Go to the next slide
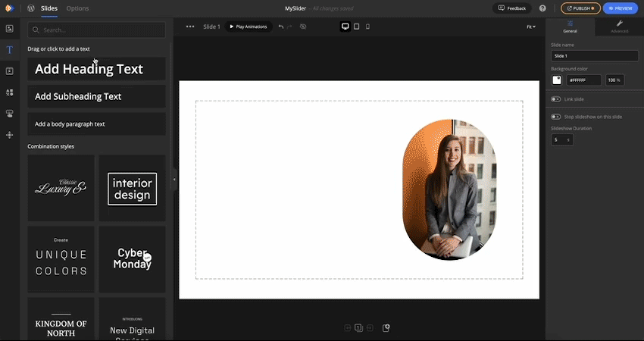This screenshot has width=644, height=341. tap(370, 328)
